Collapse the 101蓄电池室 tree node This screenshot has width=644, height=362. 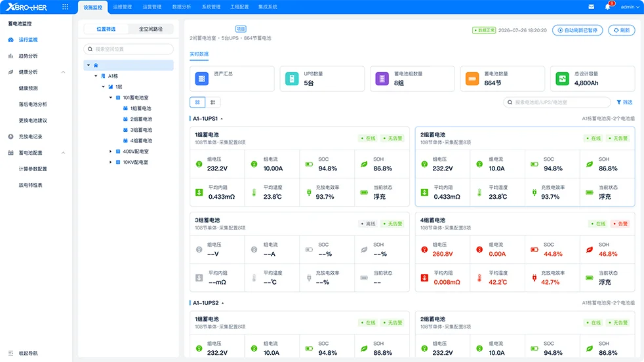pos(110,98)
